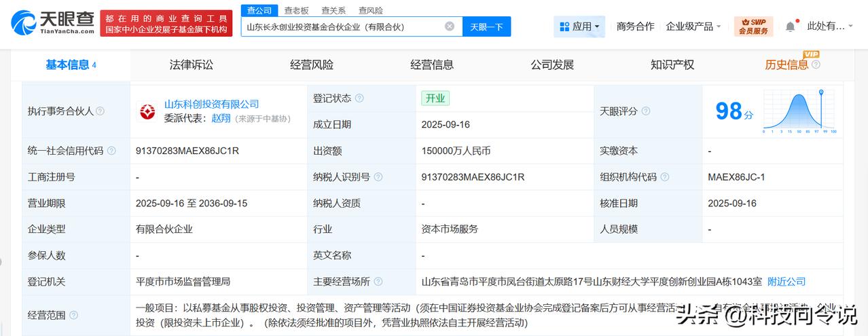Switch to the 知识产权 tab
Image resolution: width=868 pixels, height=336 pixels.
click(672, 65)
